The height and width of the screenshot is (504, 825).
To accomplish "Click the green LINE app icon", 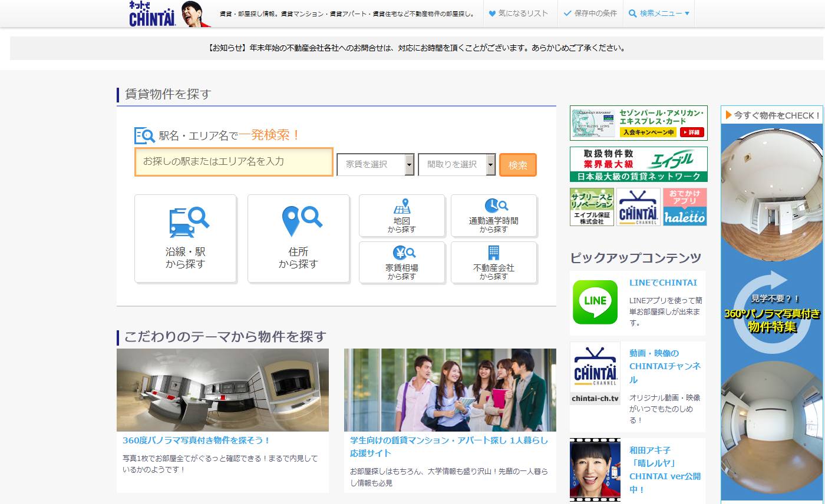I will 595,302.
